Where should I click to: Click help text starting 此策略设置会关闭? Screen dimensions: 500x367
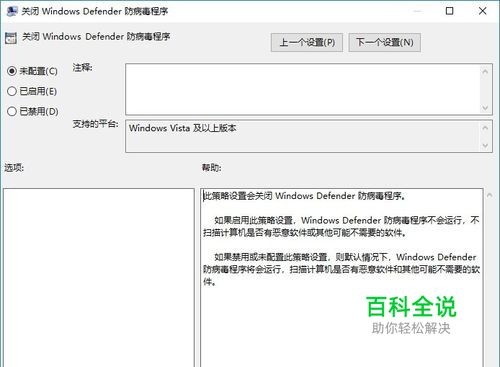coord(304,196)
